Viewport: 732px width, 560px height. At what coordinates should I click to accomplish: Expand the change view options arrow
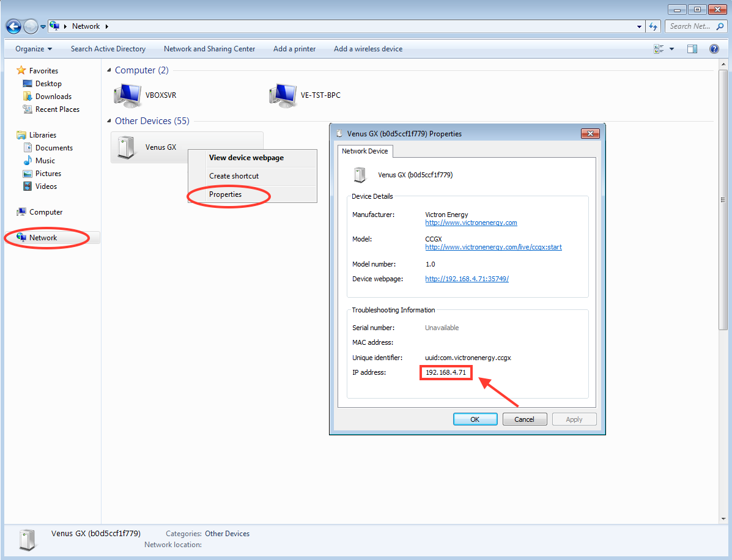click(x=671, y=49)
